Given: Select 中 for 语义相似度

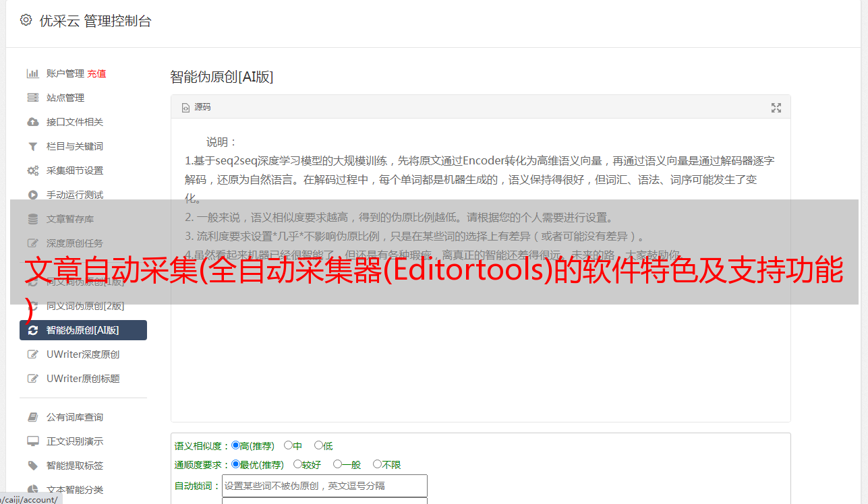Looking at the screenshot, I should [x=288, y=445].
